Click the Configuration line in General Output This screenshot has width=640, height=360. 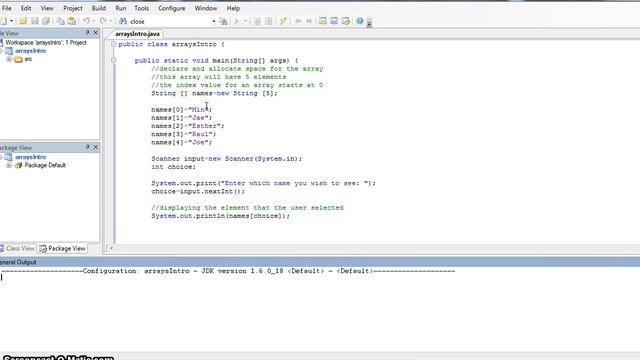[228, 271]
